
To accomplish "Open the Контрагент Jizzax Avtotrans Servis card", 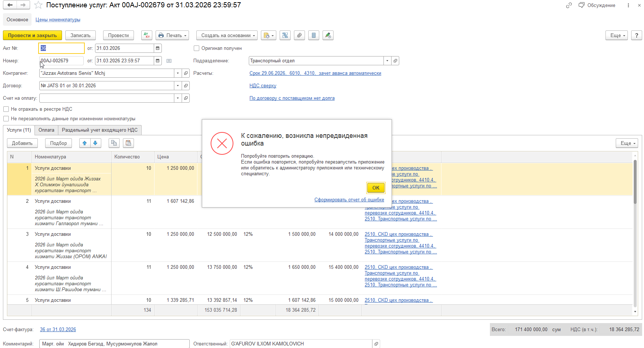I will click(186, 73).
